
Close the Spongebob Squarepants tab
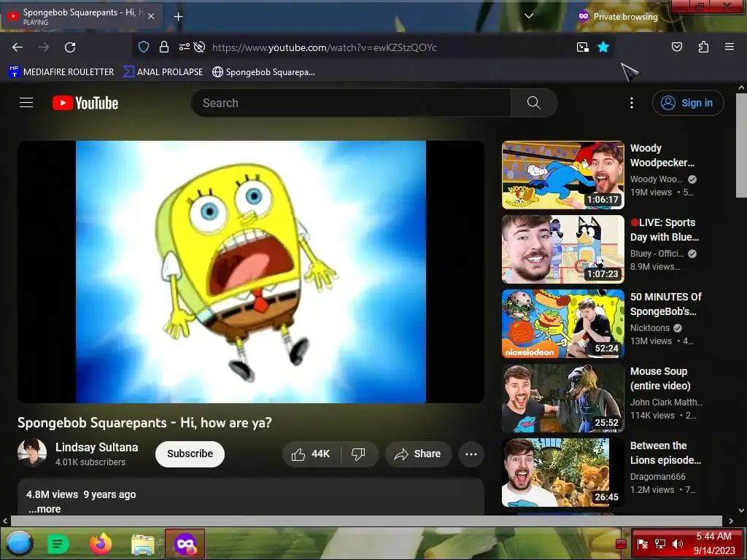pyautogui.click(x=150, y=16)
